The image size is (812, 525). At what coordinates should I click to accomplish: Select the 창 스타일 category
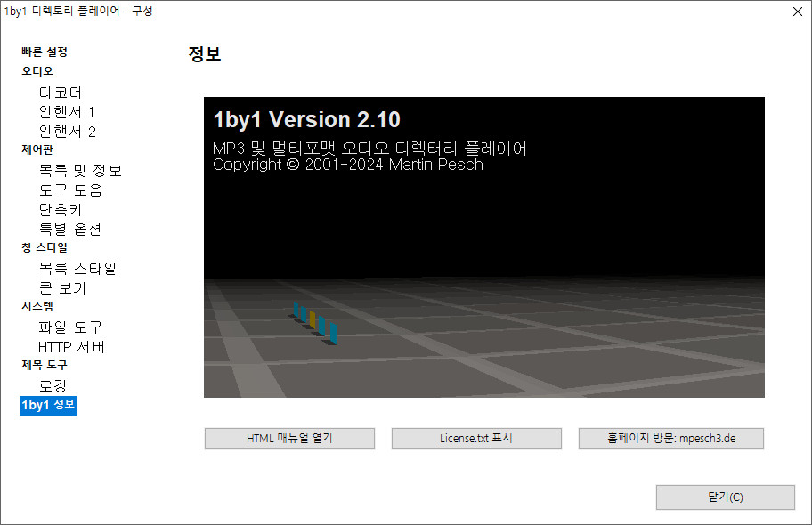click(x=45, y=247)
